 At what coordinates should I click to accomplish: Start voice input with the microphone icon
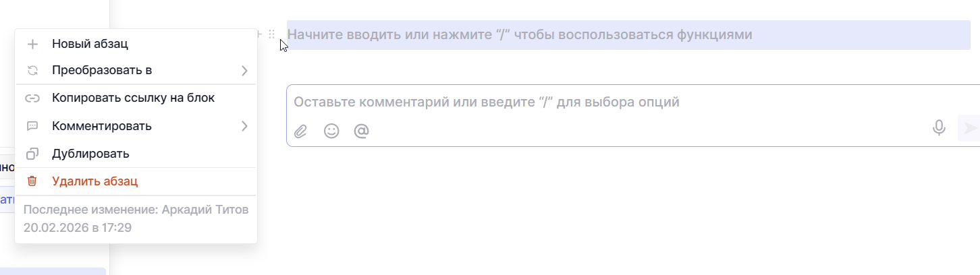pyautogui.click(x=939, y=128)
